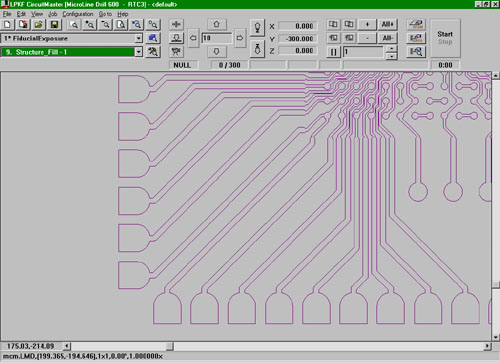Click the Open folder icon
This screenshot has height=363, width=500.
39,25
